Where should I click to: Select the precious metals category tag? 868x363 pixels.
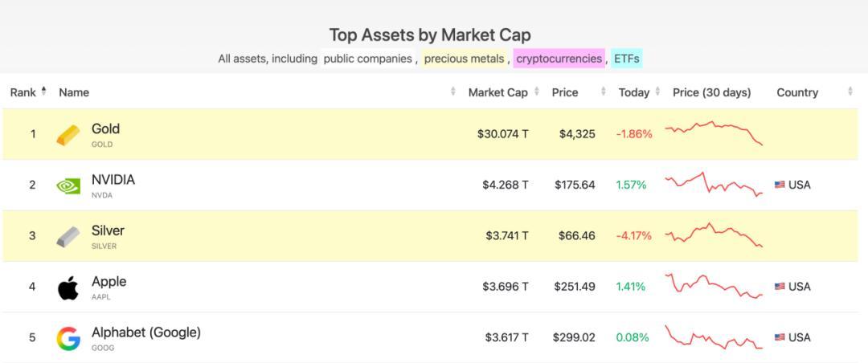(x=464, y=59)
